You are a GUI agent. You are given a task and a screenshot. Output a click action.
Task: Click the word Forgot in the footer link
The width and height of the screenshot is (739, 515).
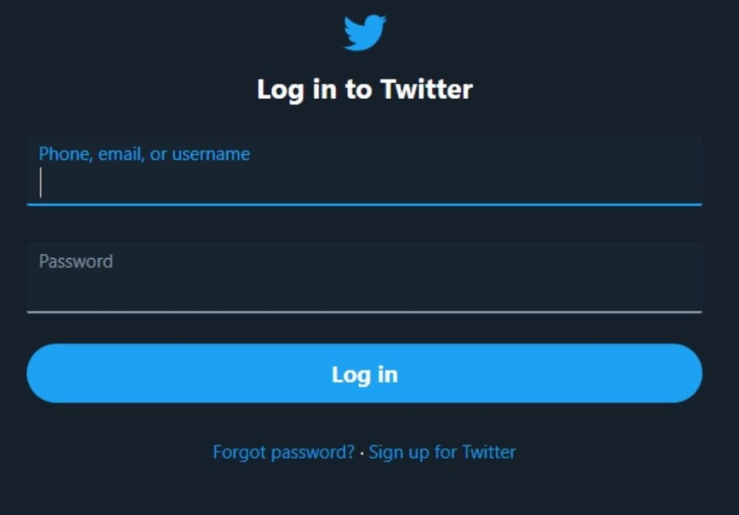pyautogui.click(x=239, y=452)
